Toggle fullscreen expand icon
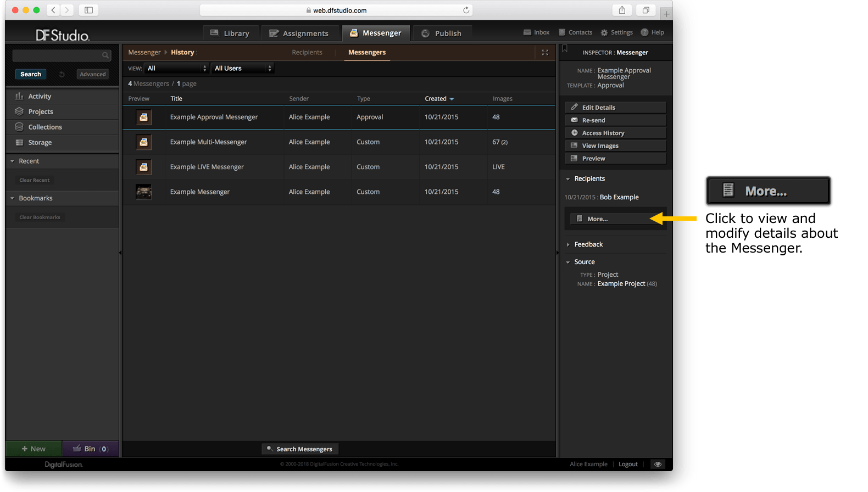 [x=545, y=52]
